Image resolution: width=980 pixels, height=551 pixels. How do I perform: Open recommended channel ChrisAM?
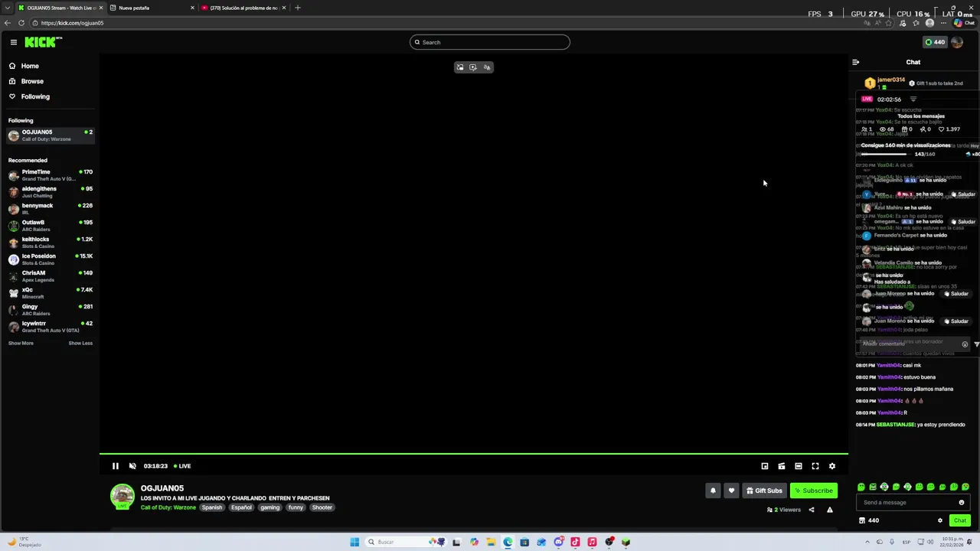50,276
